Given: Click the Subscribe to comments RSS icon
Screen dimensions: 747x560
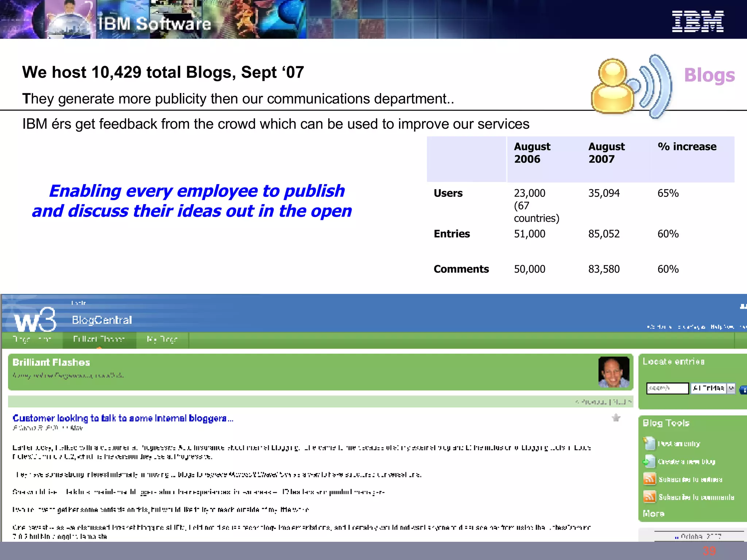Looking at the screenshot, I should [x=650, y=497].
